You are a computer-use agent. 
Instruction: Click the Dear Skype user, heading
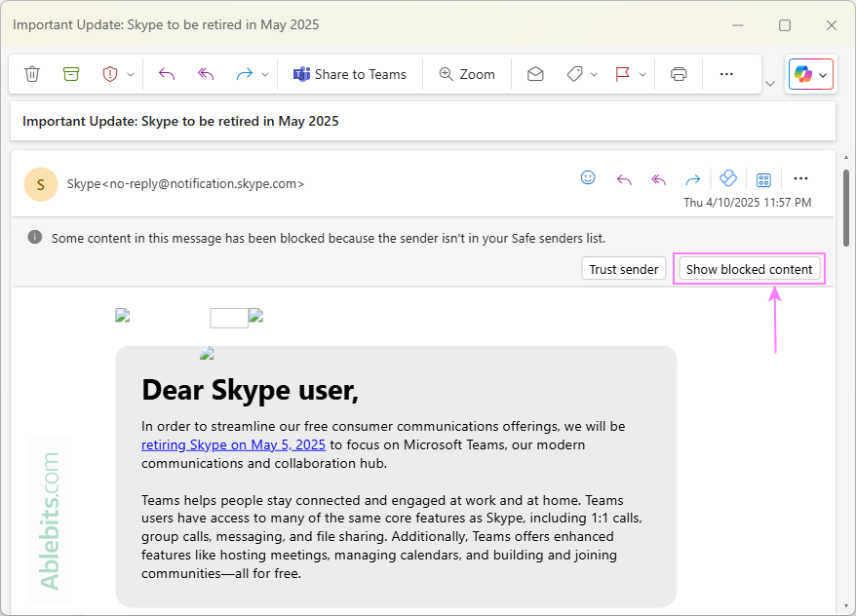pyautogui.click(x=250, y=390)
